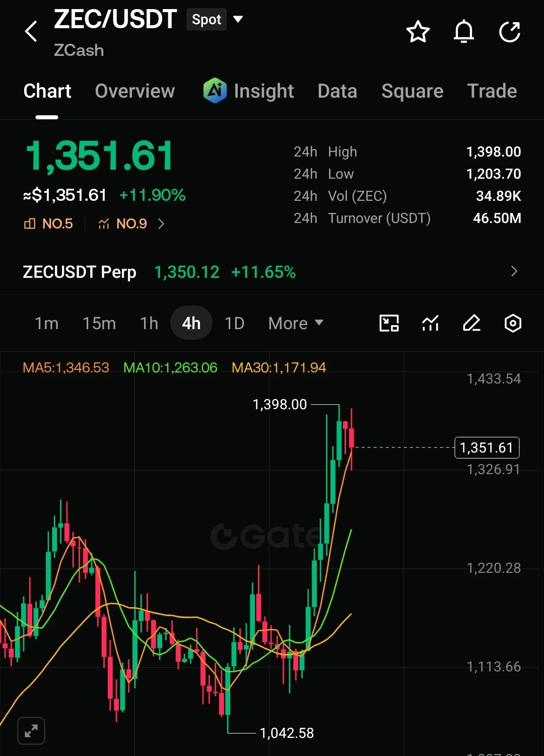The image size is (544, 756).
Task: Tap the +11.65% perp change value
Action: [x=263, y=272]
